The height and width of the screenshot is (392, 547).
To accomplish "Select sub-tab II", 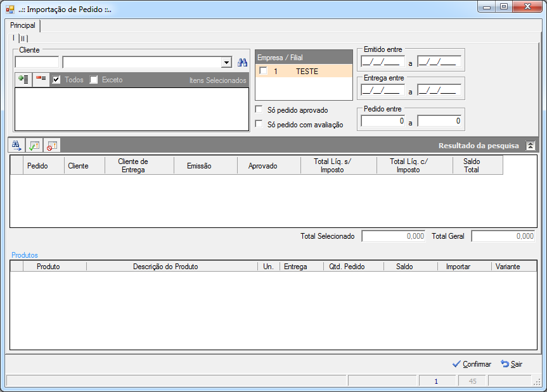I will coord(23,39).
